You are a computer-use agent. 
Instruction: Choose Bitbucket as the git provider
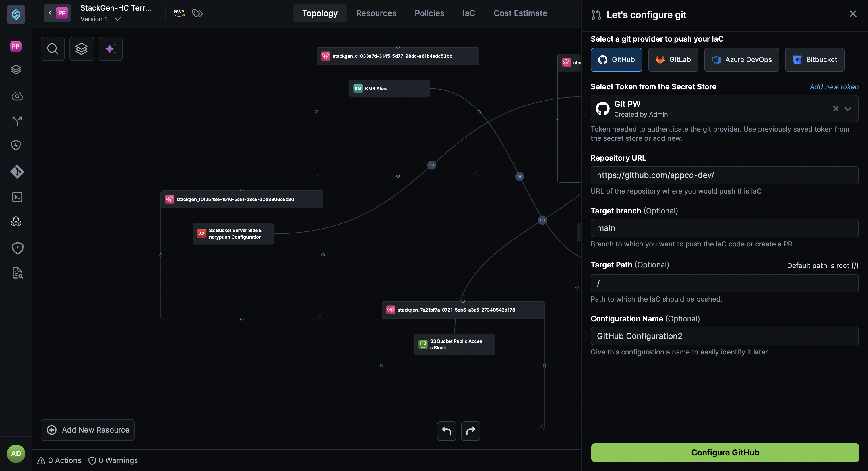point(814,60)
